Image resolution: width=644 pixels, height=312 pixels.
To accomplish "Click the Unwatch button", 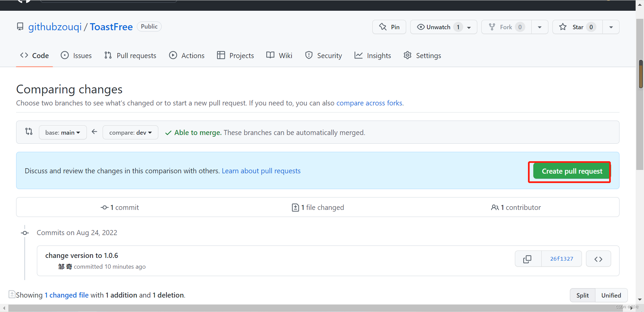I will pyautogui.click(x=443, y=27).
